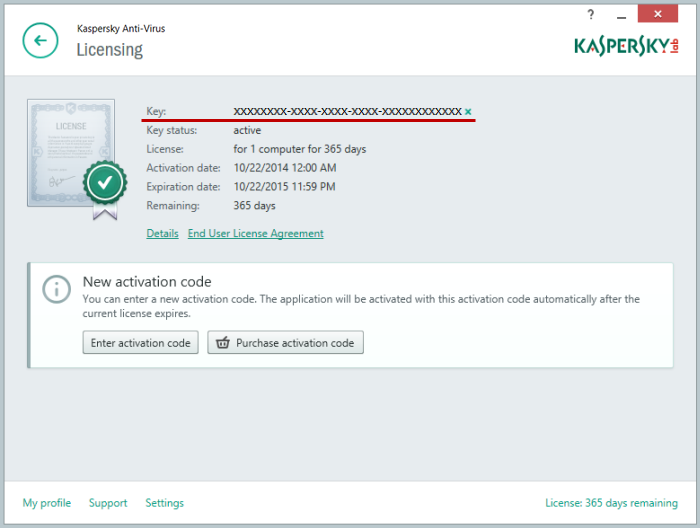Viewport: 700px width, 528px height.
Task: View the End User License Agreement
Action: pos(255,234)
